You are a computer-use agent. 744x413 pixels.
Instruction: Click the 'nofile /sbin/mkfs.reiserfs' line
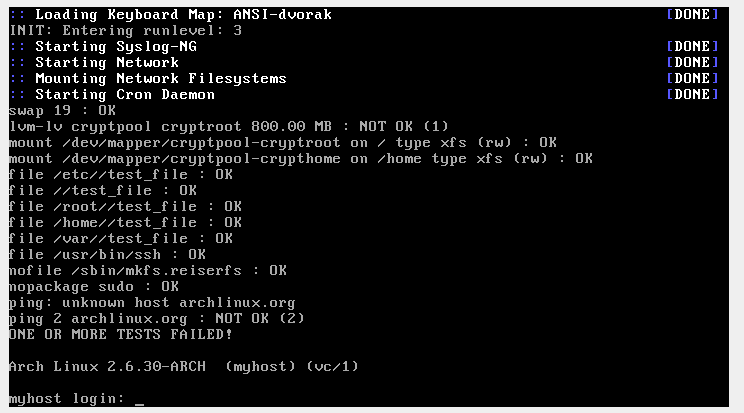tap(147, 270)
